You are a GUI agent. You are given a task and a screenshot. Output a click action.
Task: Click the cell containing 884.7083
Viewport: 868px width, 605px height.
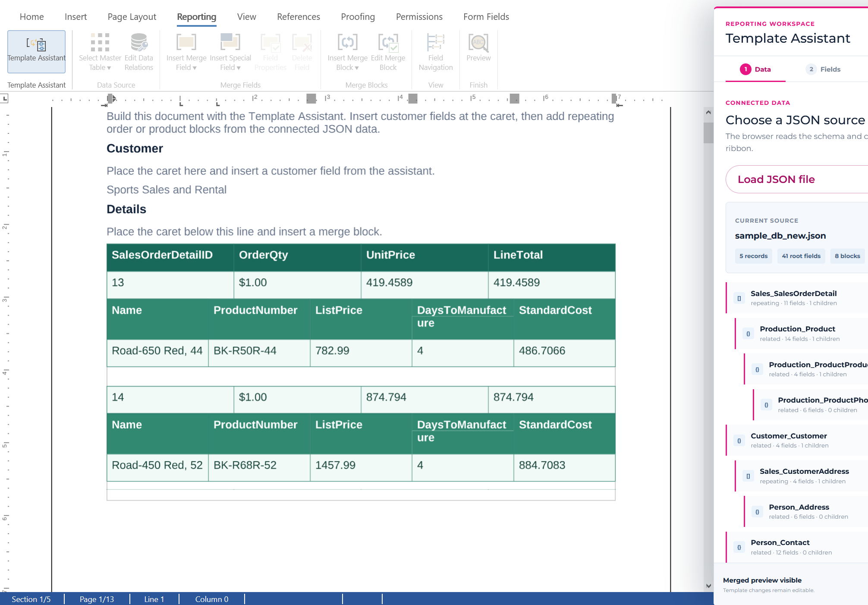pos(564,467)
